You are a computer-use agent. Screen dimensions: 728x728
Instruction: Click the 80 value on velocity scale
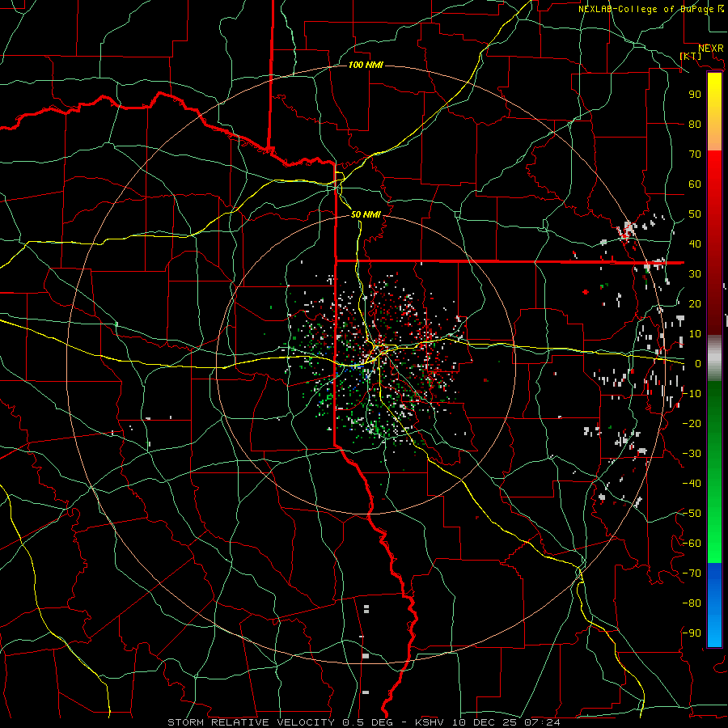click(x=695, y=124)
